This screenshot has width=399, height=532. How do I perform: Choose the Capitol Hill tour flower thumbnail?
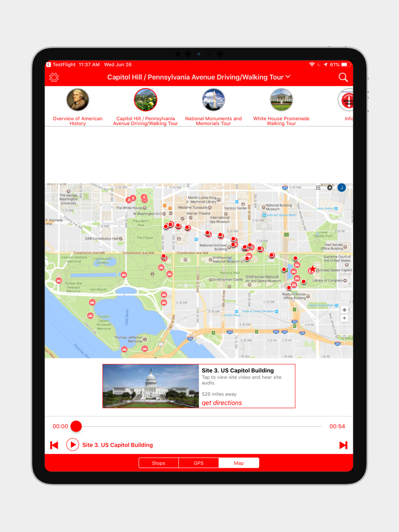146,100
